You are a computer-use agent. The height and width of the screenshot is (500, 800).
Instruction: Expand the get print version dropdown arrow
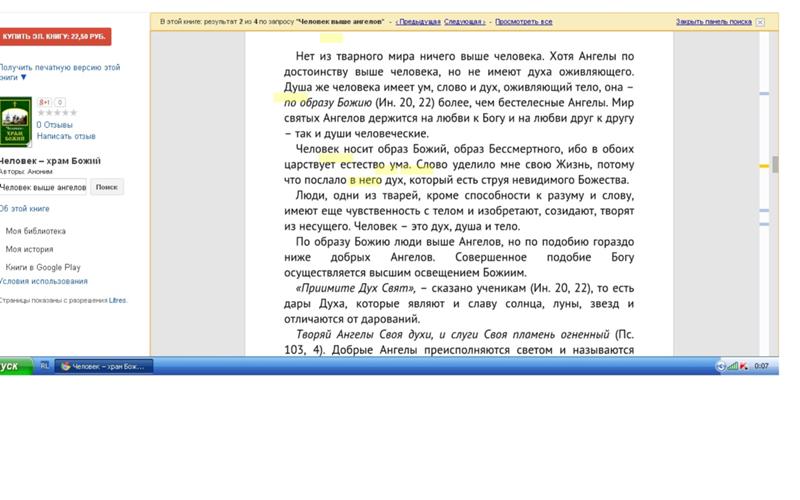click(x=23, y=77)
